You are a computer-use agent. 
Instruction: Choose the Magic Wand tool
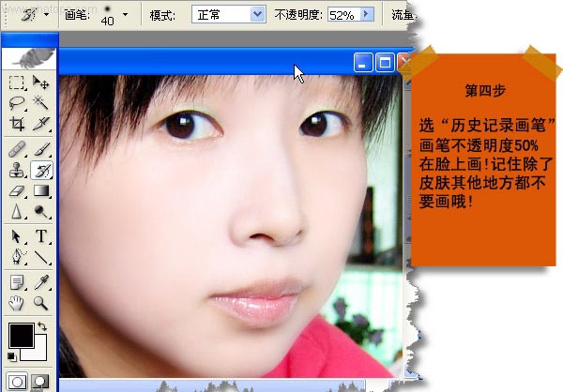tap(41, 103)
